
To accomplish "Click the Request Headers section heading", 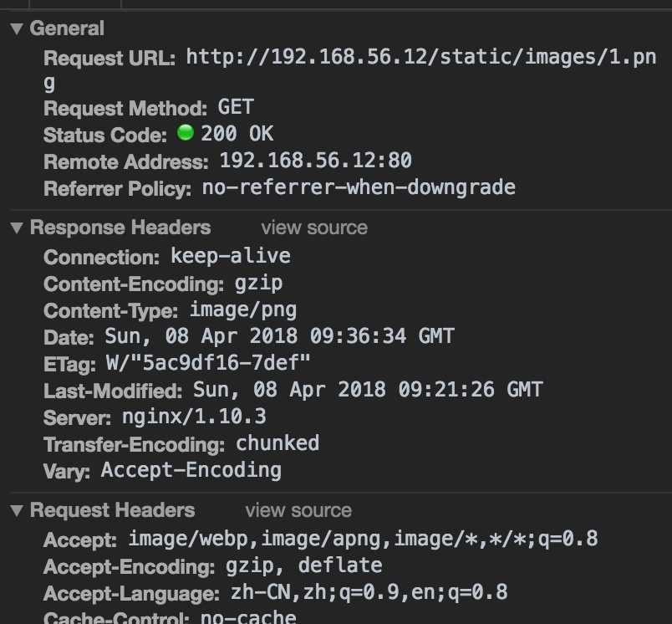I will 112,510.
